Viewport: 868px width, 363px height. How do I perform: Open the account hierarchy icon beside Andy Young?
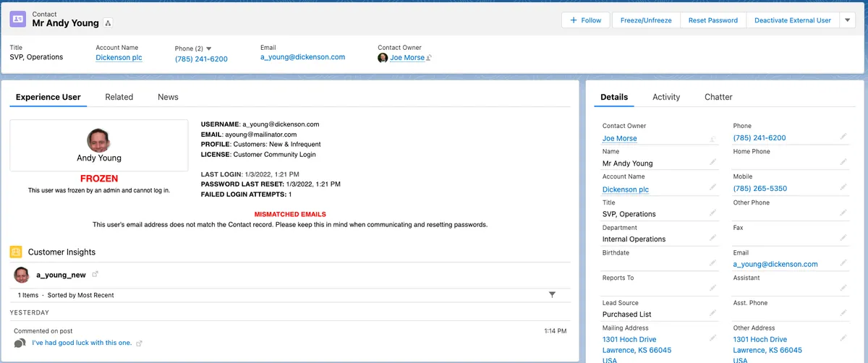point(108,23)
